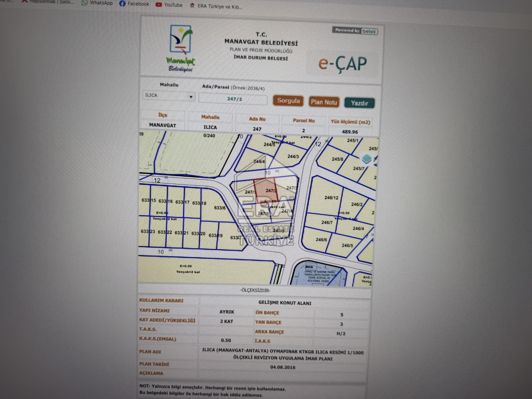Viewport: 532px width, 399px height.
Task: Open the WhatsApp bookmark
Action: 97,3
